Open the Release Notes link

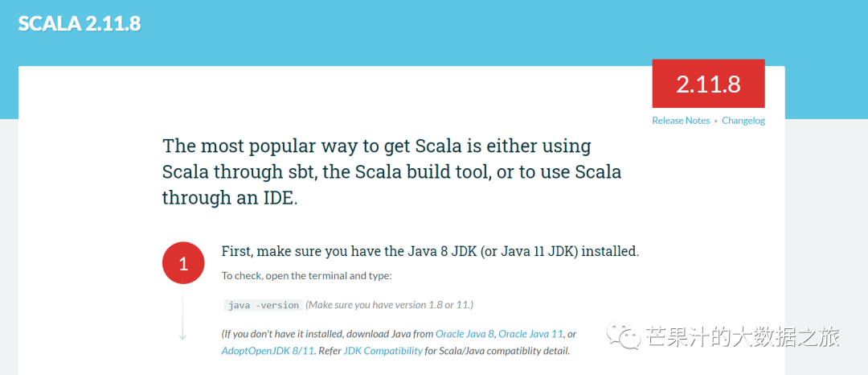[681, 121]
